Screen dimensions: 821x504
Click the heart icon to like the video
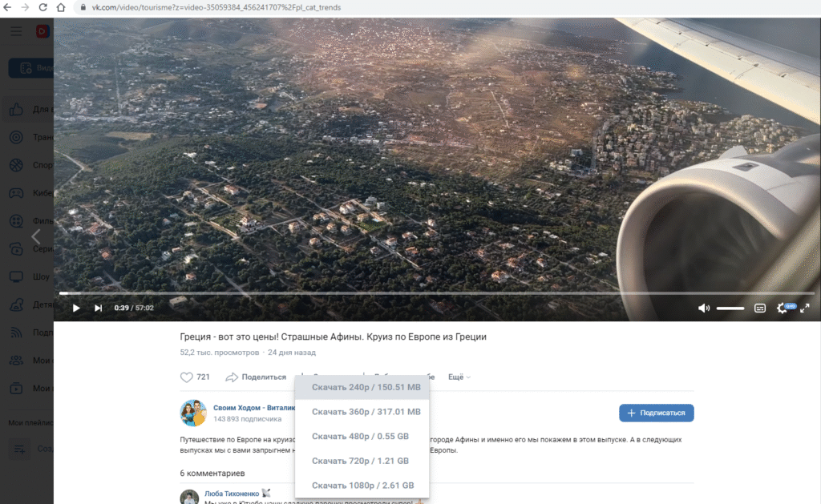point(185,377)
